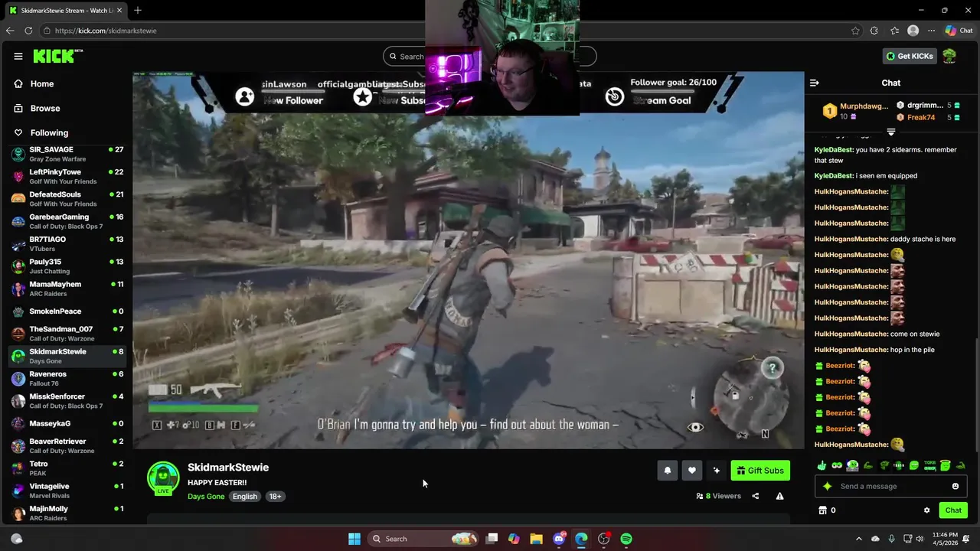This screenshot has width=980, height=551.
Task: Open the volume control in system tray
Action: pyautogui.click(x=921, y=539)
